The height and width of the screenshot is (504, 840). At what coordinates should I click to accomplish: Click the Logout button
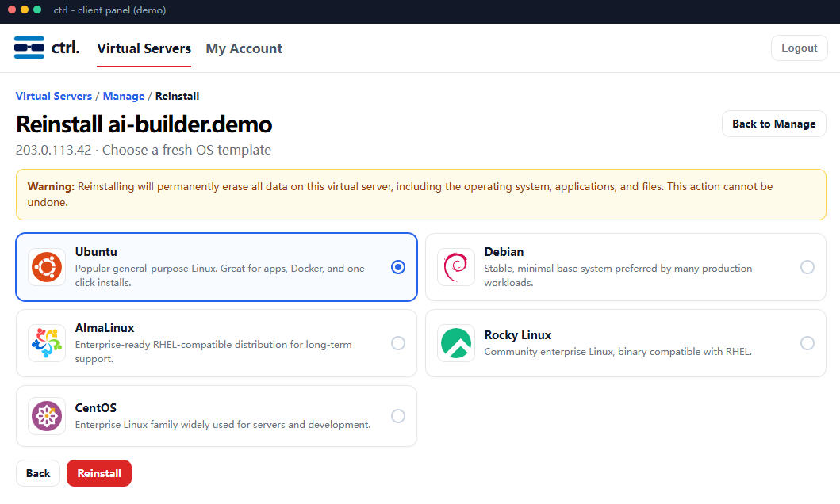(x=800, y=48)
